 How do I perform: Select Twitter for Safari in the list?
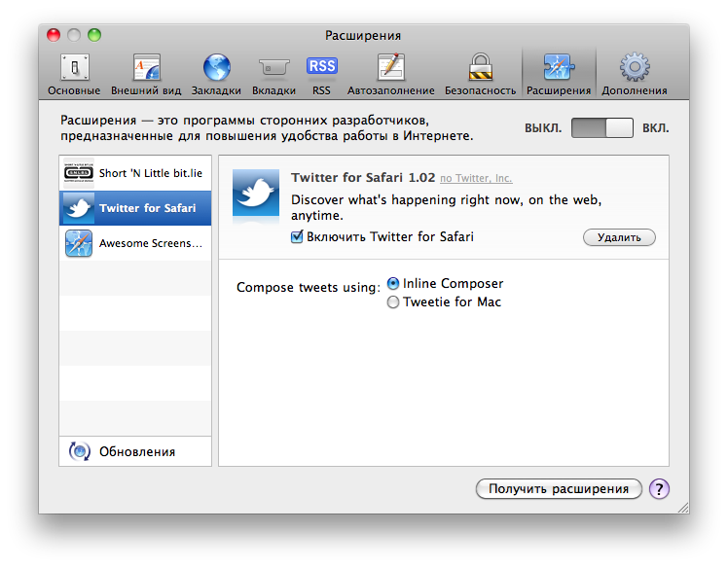(135, 208)
